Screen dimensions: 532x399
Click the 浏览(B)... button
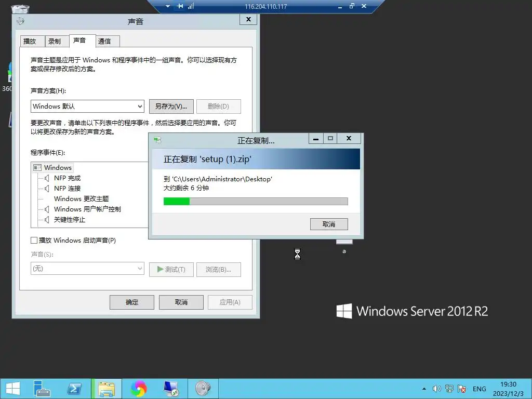coord(219,270)
